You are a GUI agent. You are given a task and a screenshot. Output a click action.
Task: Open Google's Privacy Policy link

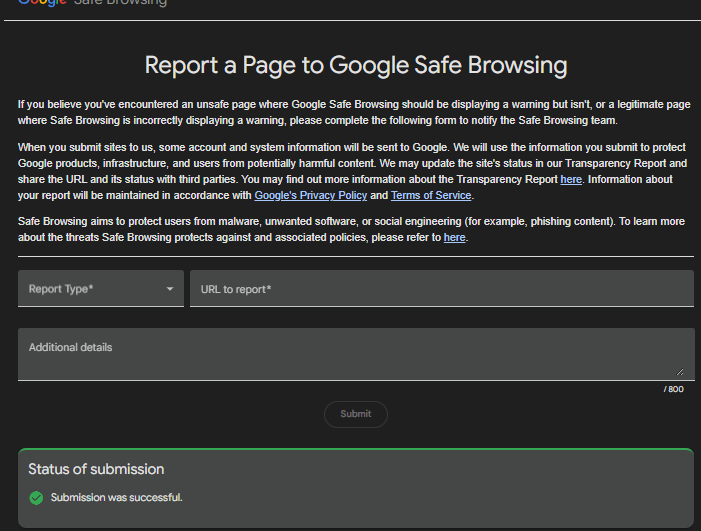pyautogui.click(x=311, y=196)
